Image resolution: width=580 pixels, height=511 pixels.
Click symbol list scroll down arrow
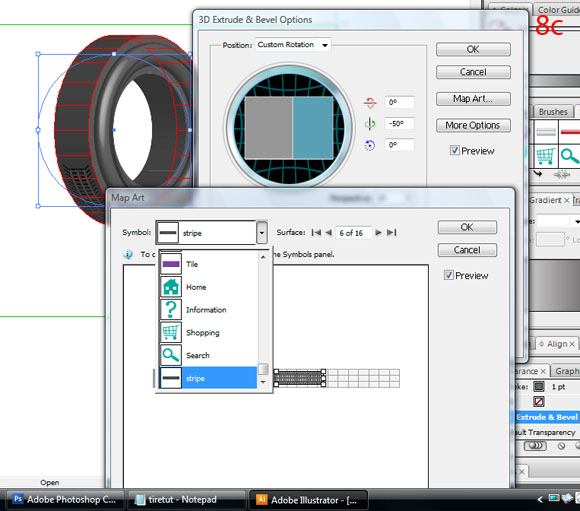pos(263,382)
